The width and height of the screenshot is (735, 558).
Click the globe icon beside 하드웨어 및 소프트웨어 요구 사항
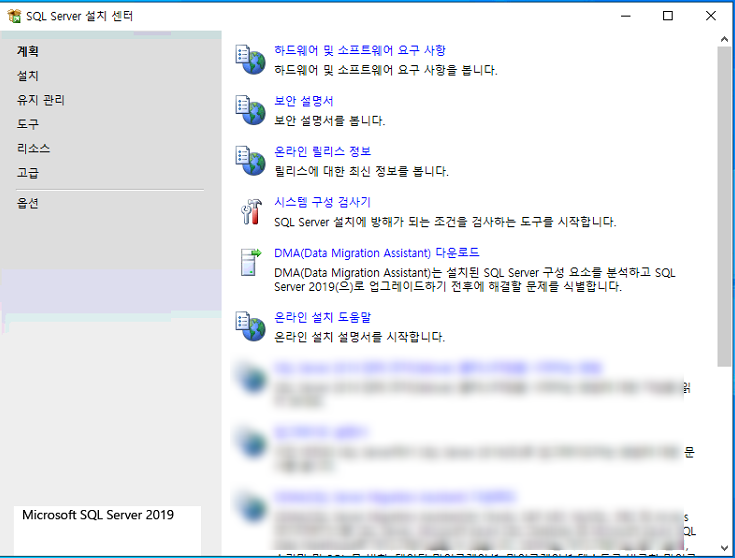click(x=250, y=60)
